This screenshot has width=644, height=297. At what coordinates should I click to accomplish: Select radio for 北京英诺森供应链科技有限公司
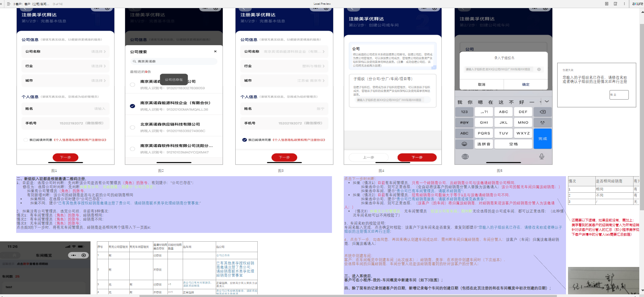[132, 128]
